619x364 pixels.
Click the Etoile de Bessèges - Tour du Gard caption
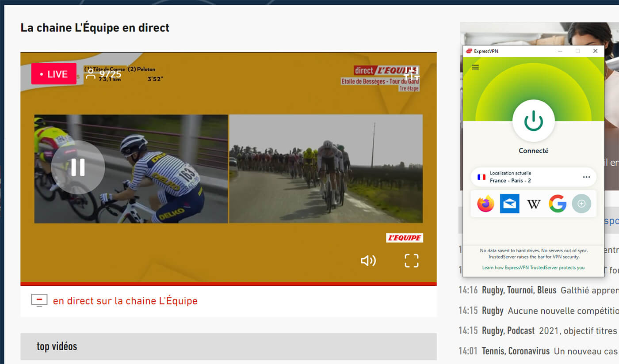380,81
